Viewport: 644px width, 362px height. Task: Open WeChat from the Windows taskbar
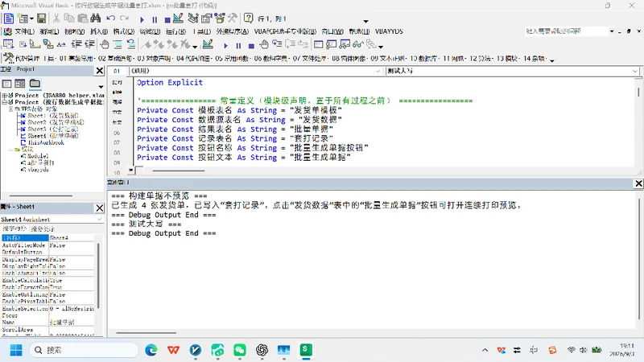[240, 350]
